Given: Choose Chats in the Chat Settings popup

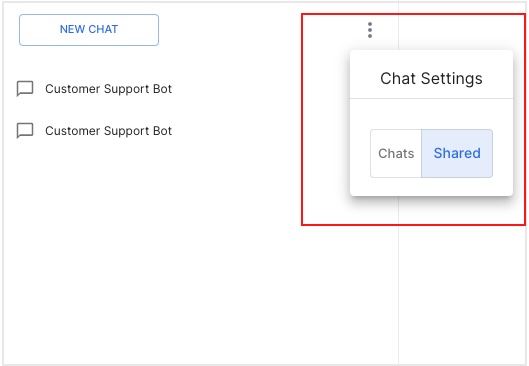Looking at the screenshot, I should tap(396, 153).
